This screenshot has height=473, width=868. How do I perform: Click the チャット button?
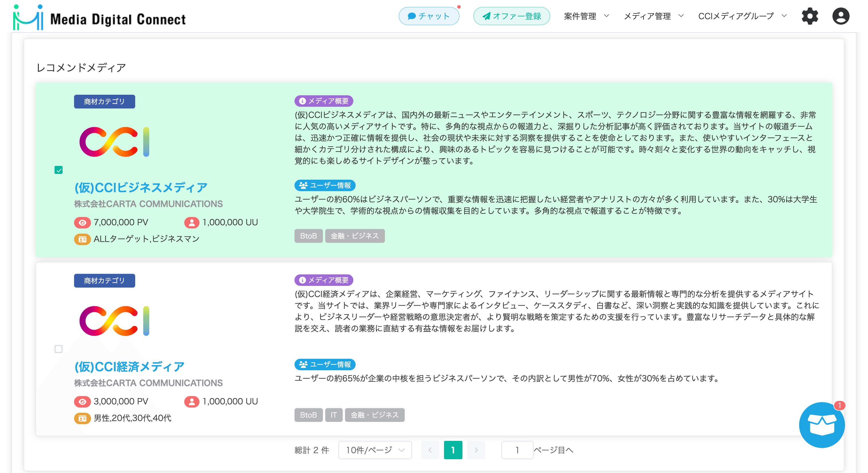click(x=429, y=16)
